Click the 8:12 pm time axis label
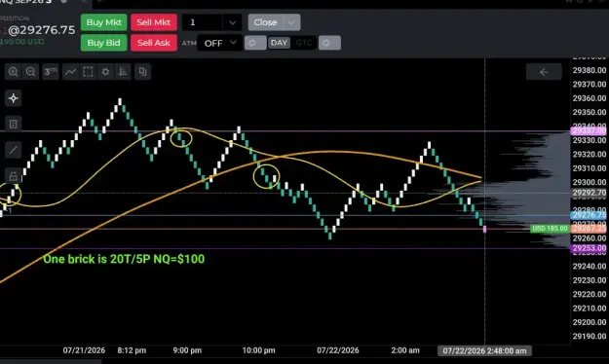The image size is (609, 364). (132, 350)
